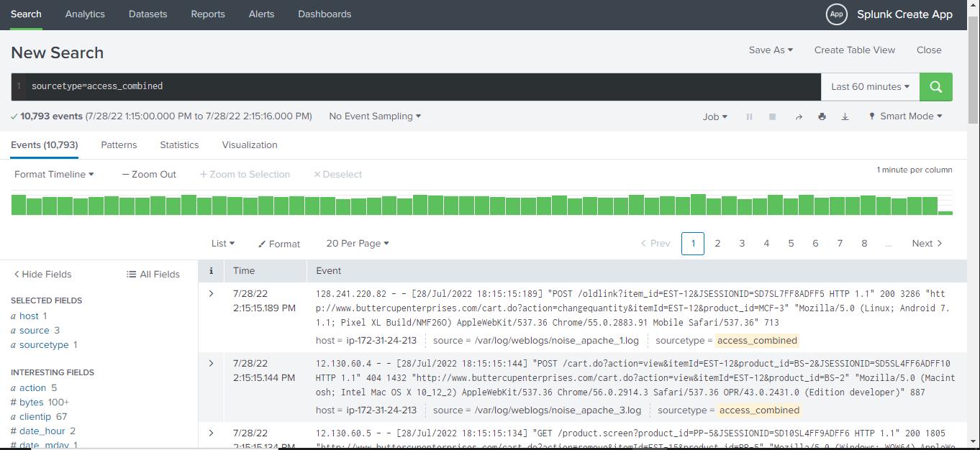
Task: Stop the search job
Action: [x=772, y=116]
